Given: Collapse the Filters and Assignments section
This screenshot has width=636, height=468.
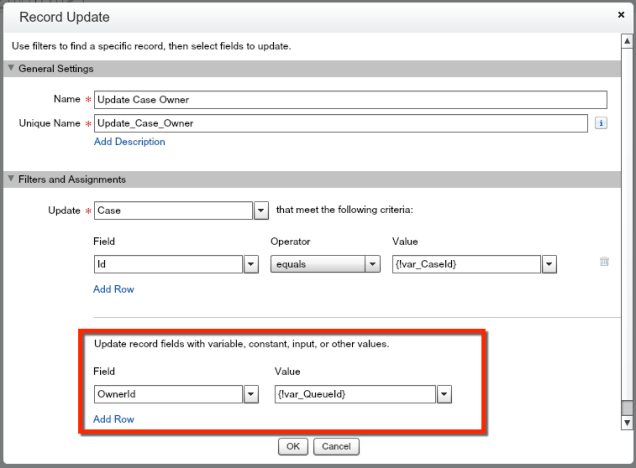Looking at the screenshot, I should 11,179.
